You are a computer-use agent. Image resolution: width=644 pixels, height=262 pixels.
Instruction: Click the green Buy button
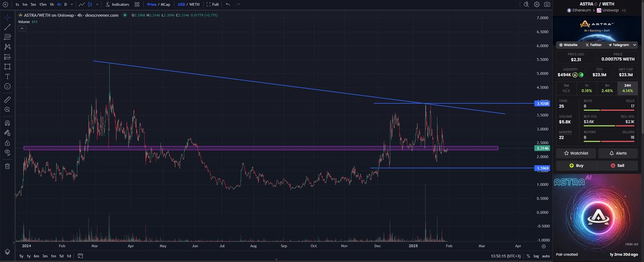576,165
